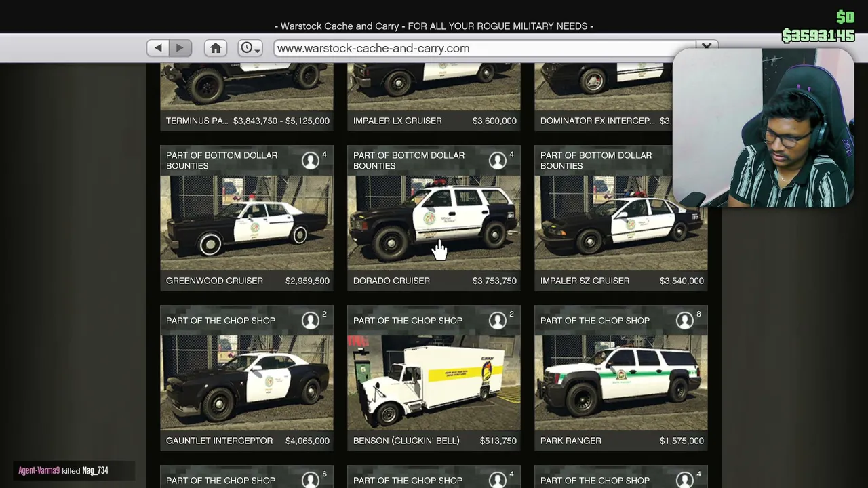Click the Bottom Dollar Bounties tag on Dorado Cruiser
868x488 pixels.
(x=409, y=161)
